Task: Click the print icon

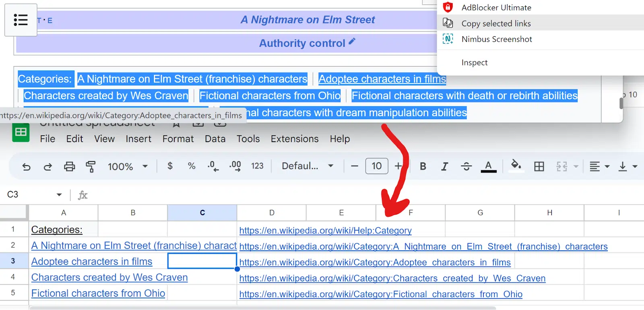Action: tap(69, 166)
